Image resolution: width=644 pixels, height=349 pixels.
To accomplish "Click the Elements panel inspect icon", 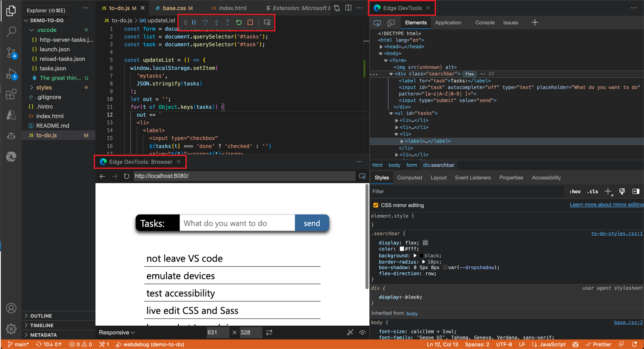I will (377, 23).
